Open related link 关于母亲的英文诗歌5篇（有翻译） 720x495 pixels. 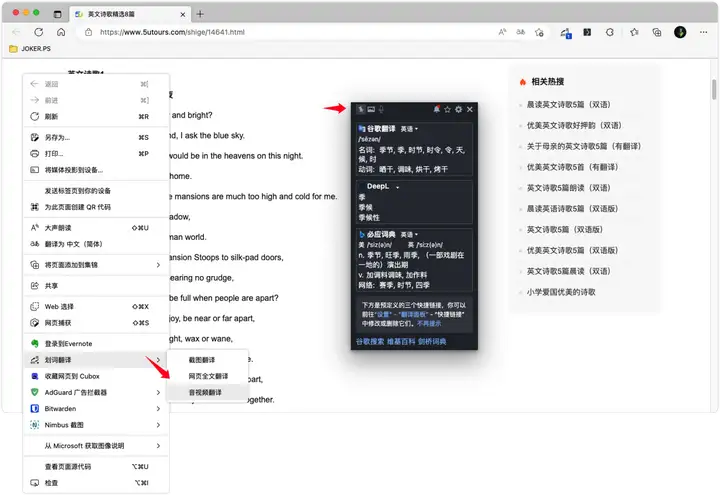pyautogui.click(x=584, y=146)
